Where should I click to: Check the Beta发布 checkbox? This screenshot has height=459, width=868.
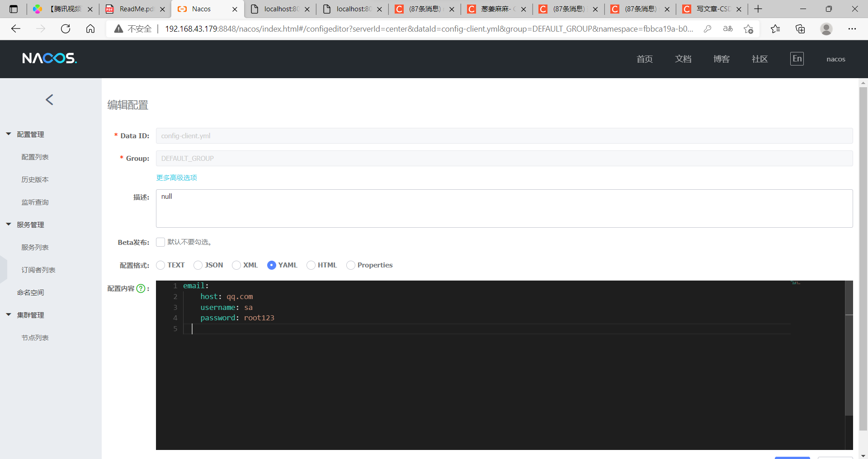click(x=160, y=242)
